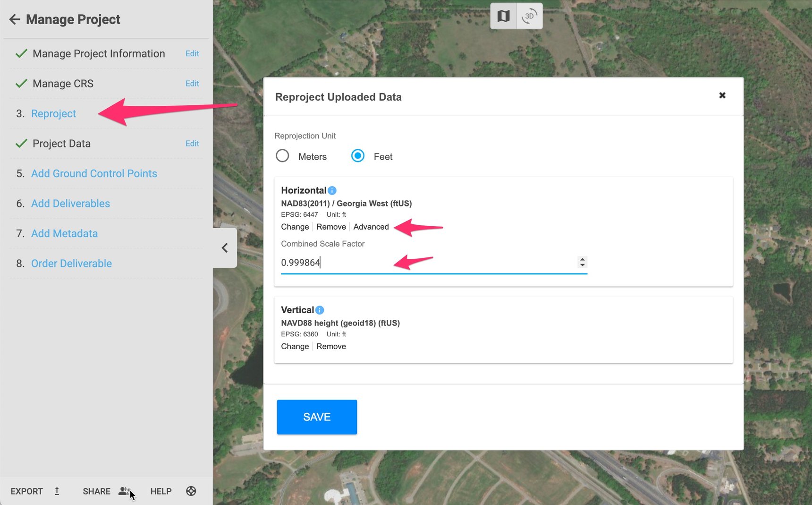Click the Combined Scale Factor field

pyautogui.click(x=425, y=263)
